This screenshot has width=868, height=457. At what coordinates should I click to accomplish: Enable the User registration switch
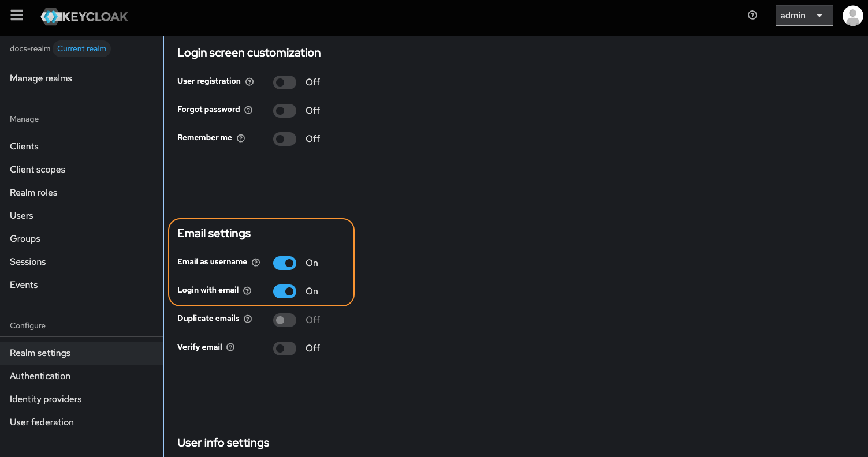tap(285, 83)
